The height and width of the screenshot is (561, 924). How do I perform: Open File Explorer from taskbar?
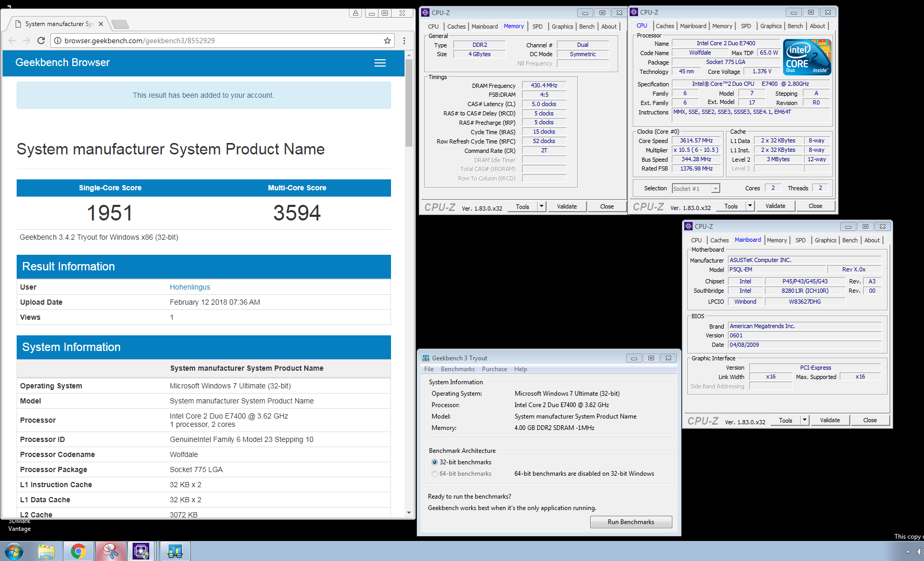46,551
